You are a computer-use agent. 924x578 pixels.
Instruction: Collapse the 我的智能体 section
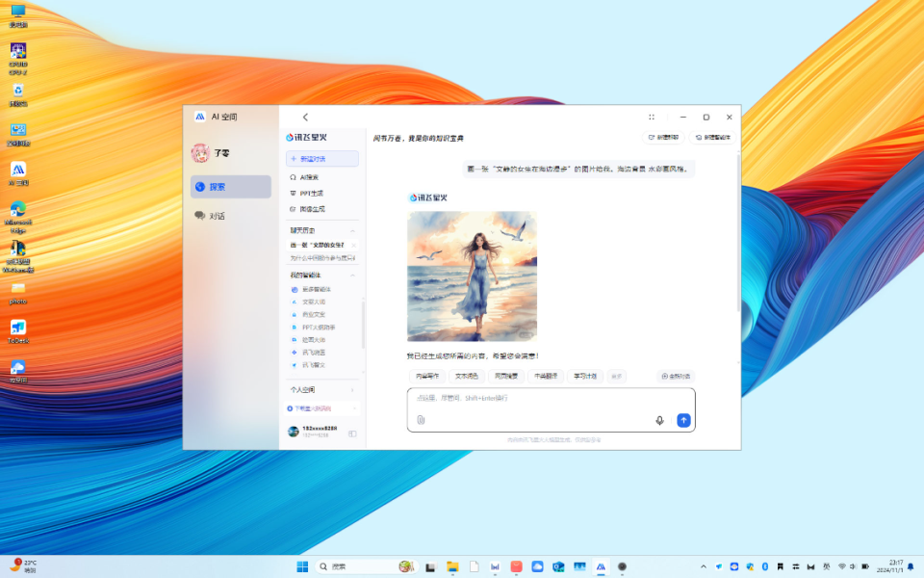352,276
